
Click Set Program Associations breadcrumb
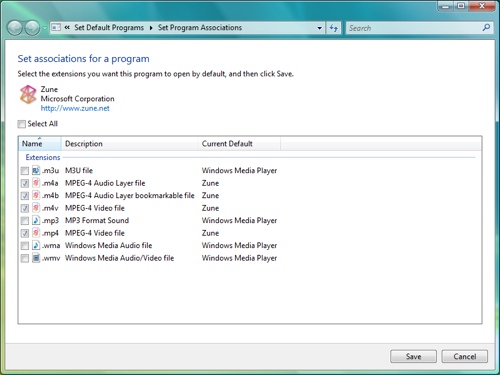[x=200, y=28]
